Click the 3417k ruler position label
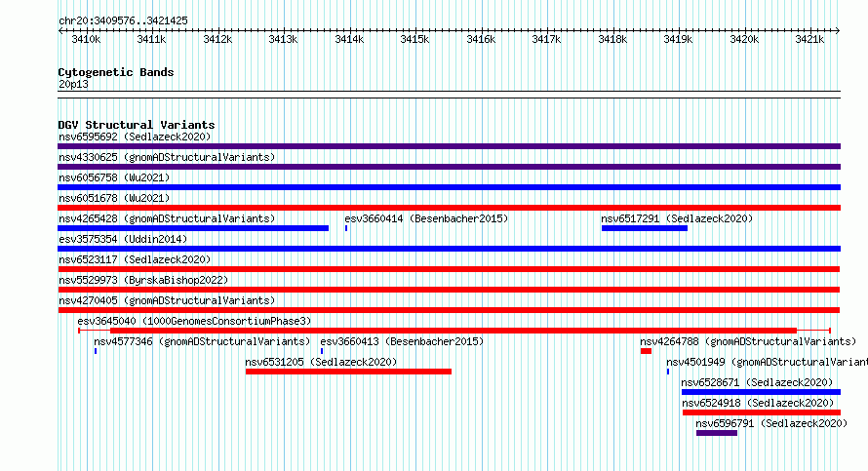Screen dimensions: 868x471 click(546, 39)
